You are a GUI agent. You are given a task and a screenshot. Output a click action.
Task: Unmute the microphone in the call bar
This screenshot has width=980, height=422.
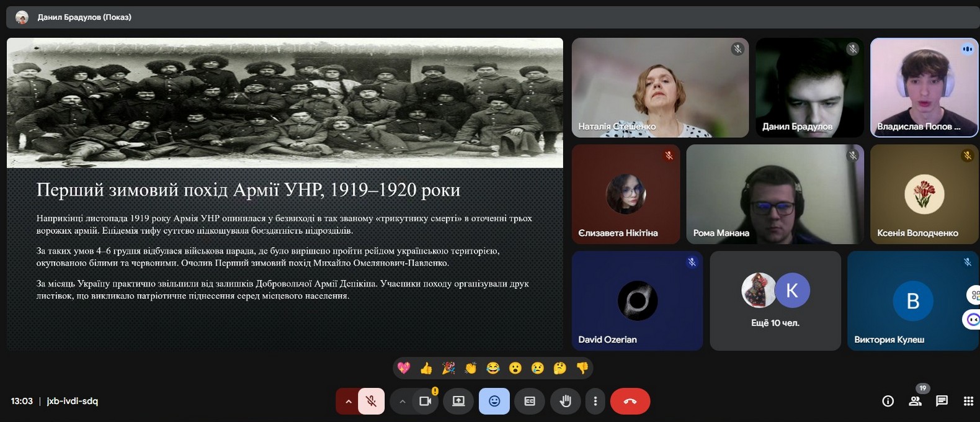[371, 402]
